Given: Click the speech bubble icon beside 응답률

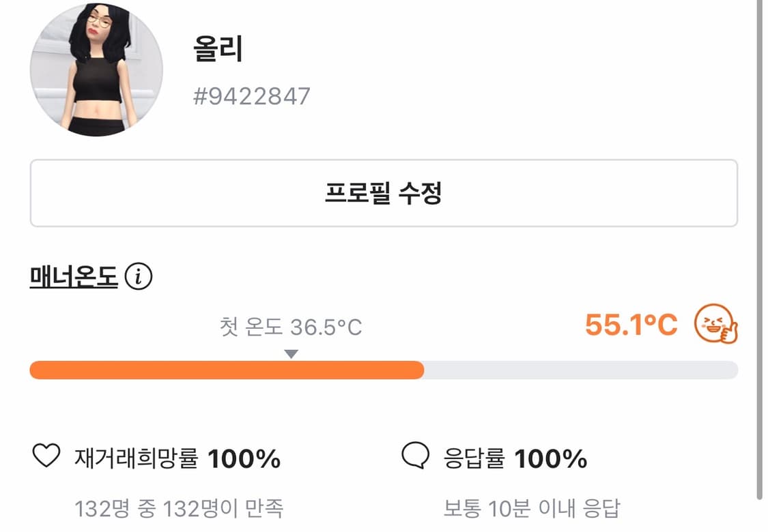Looking at the screenshot, I should tap(416, 456).
